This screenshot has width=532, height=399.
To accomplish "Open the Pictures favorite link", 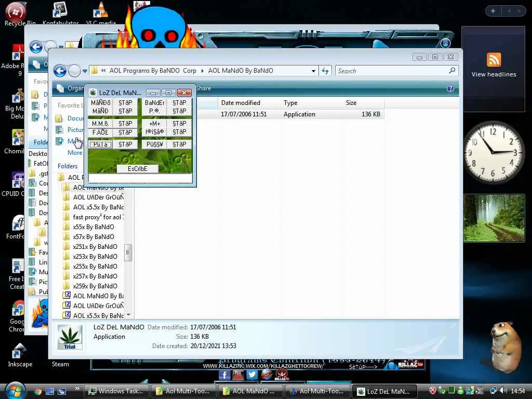I will click(75, 129).
